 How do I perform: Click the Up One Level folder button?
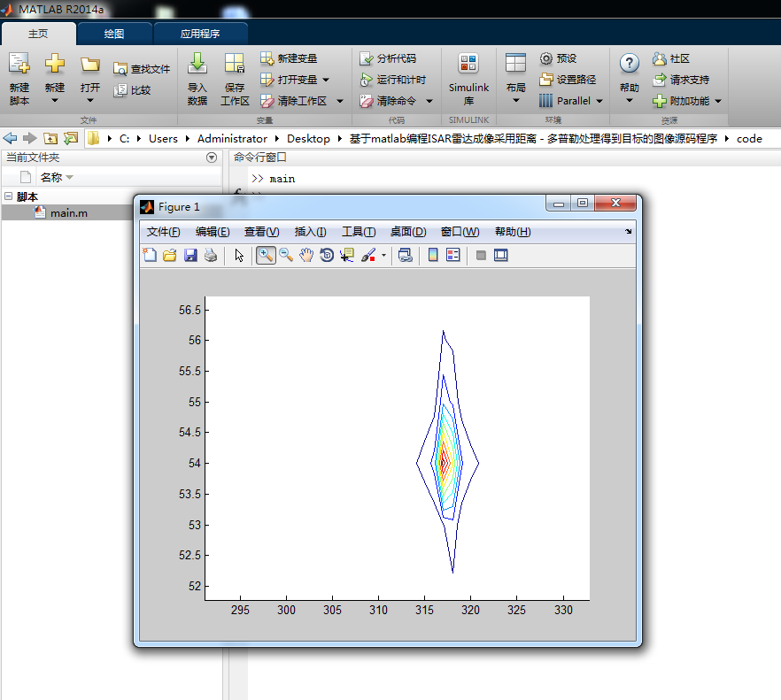tap(50, 138)
